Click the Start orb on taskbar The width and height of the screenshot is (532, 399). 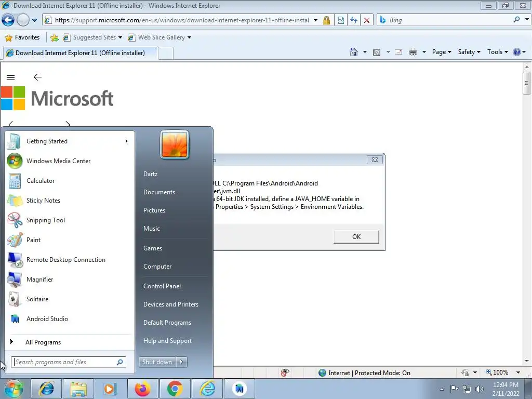14,389
